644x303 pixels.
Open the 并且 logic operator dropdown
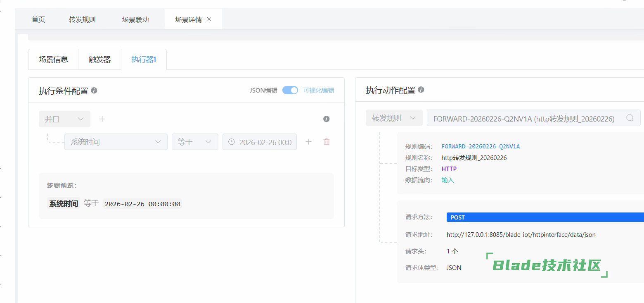64,119
